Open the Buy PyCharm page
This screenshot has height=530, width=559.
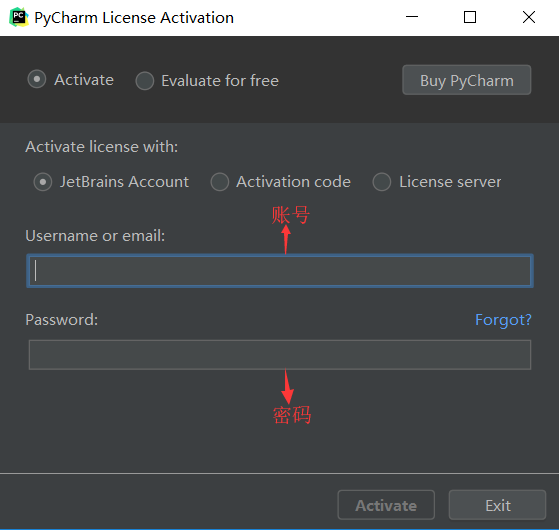click(x=467, y=80)
